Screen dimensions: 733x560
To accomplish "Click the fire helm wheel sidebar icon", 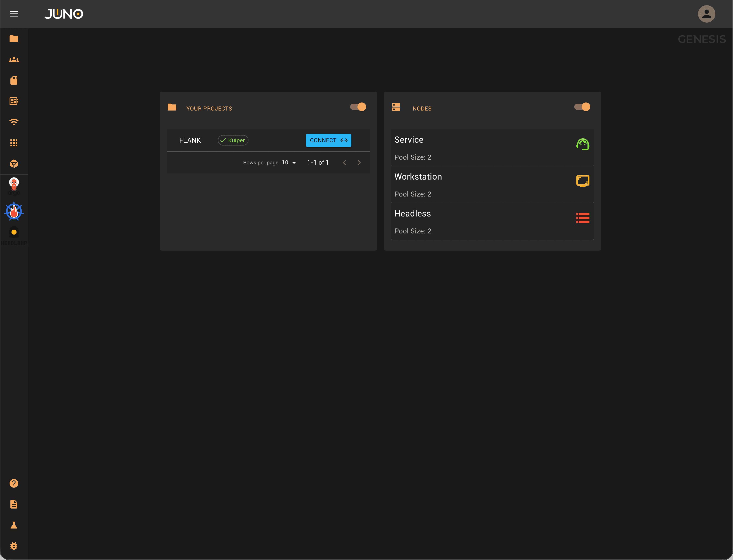I will pos(14,211).
